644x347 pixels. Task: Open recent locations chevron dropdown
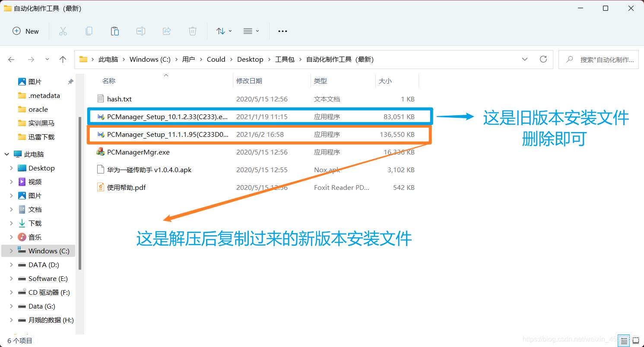coord(47,60)
